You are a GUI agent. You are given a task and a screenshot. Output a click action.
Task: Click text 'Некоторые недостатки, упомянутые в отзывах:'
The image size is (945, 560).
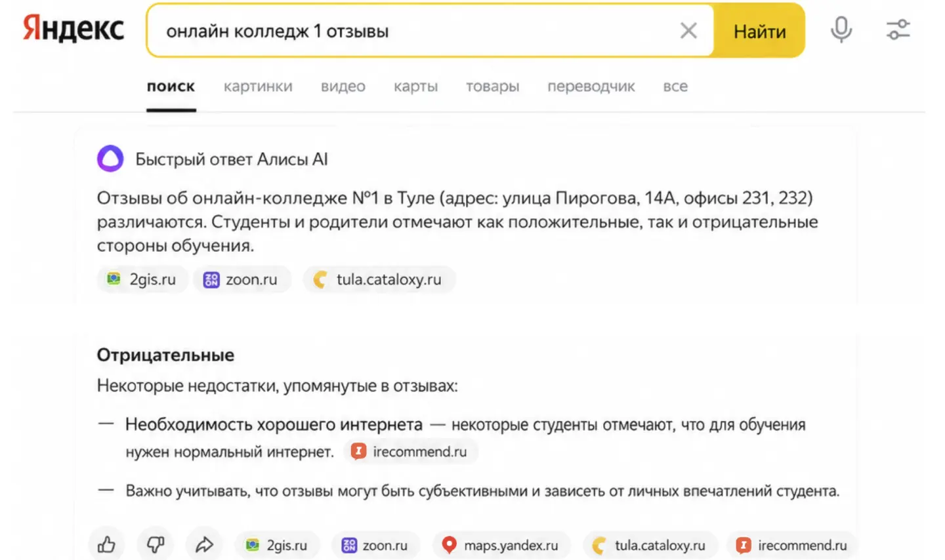pos(277,386)
